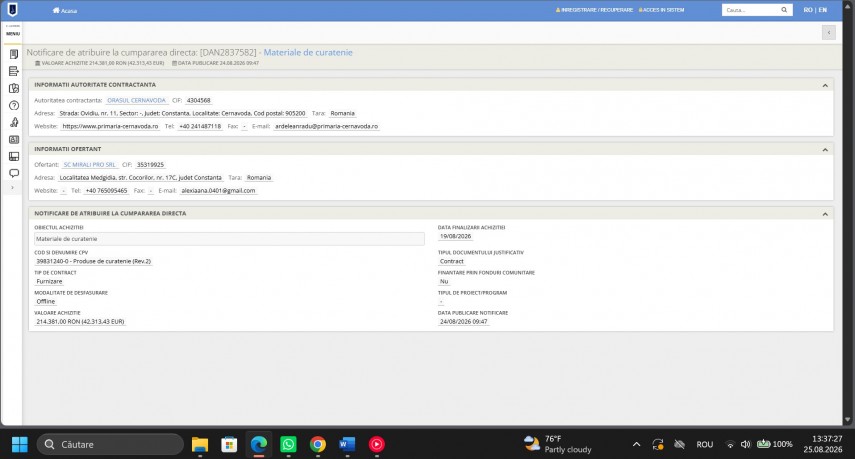This screenshot has height=459, width=855.
Task: Click email alexiaana.0401@gmail.com
Action: [x=218, y=191]
